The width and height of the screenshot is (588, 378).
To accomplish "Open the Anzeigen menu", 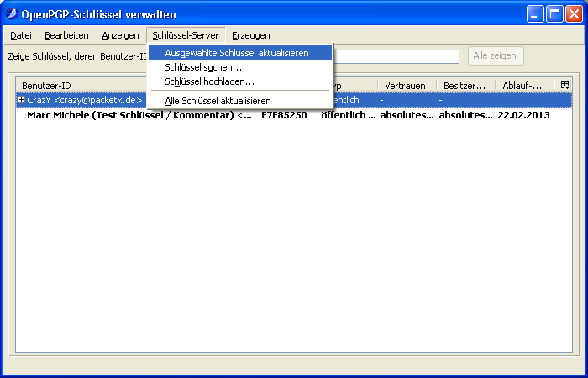I will point(120,35).
